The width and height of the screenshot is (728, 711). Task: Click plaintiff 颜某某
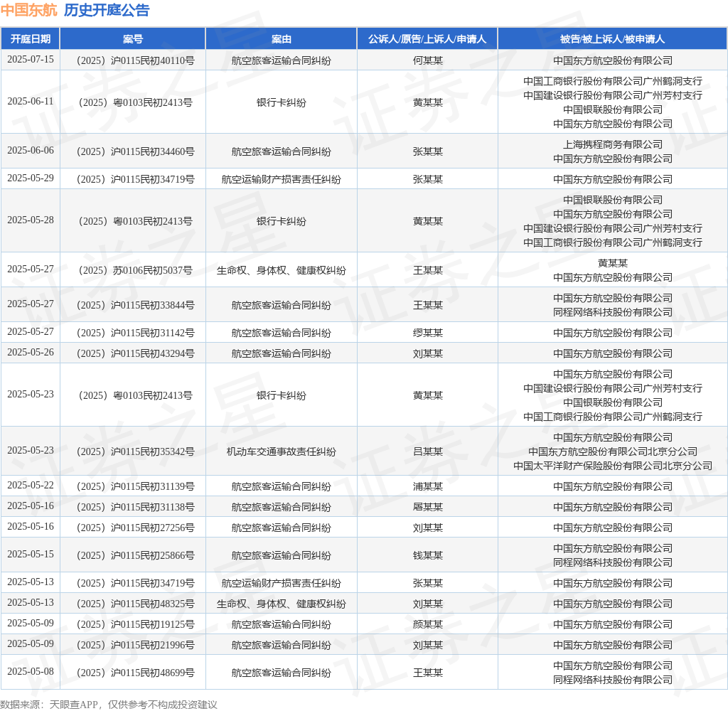click(427, 625)
